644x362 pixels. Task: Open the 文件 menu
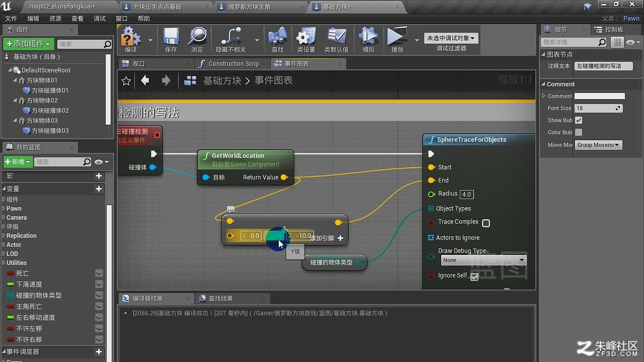pos(11,19)
